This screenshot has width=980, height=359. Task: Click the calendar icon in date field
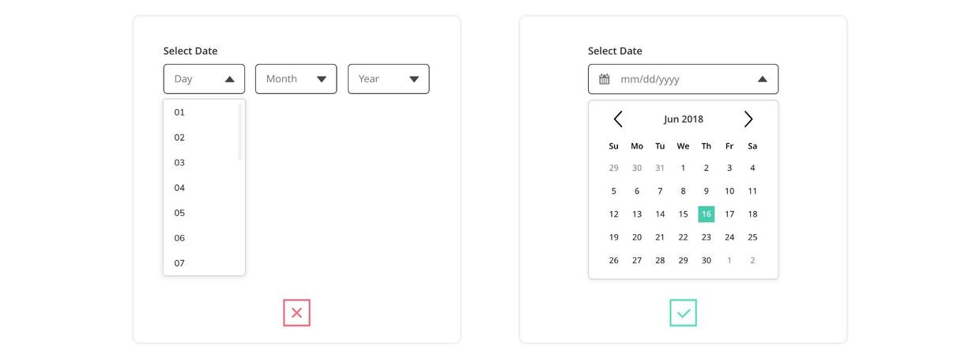pyautogui.click(x=605, y=79)
